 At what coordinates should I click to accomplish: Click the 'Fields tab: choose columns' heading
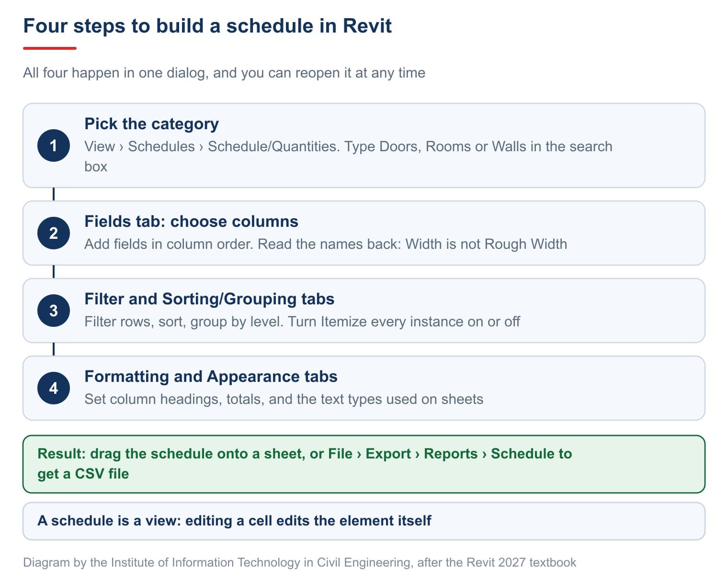(191, 222)
